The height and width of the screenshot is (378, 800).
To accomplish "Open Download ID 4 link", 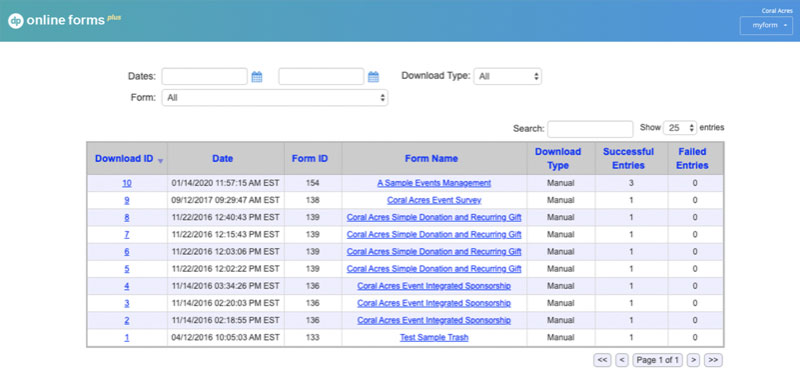I will click(127, 286).
